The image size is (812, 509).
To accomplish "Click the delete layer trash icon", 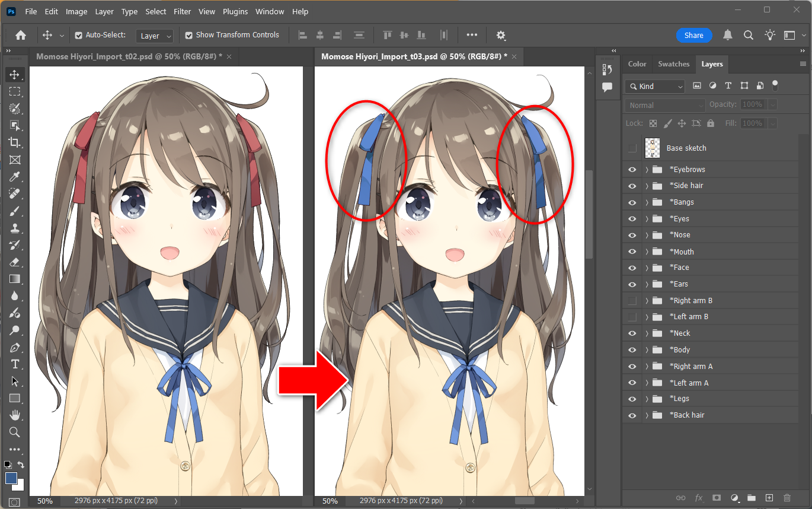I will pyautogui.click(x=787, y=498).
